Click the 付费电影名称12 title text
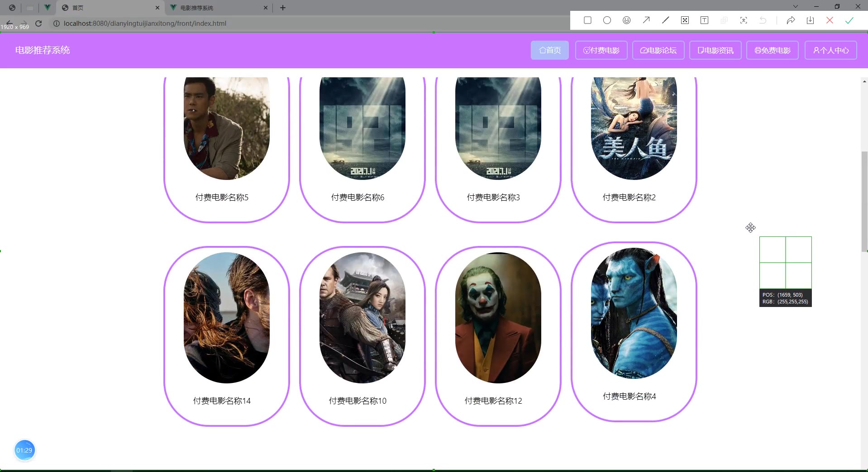This screenshot has height=472, width=868. [493, 401]
